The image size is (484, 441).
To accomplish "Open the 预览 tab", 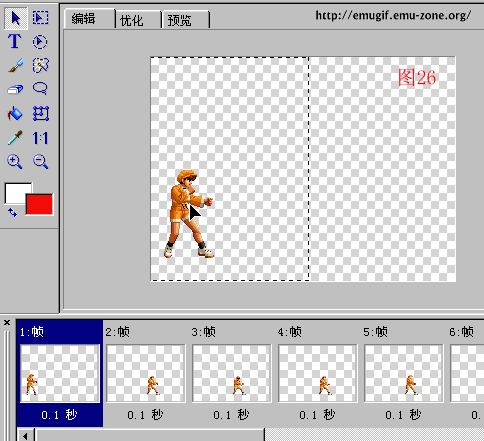I will point(186,20).
